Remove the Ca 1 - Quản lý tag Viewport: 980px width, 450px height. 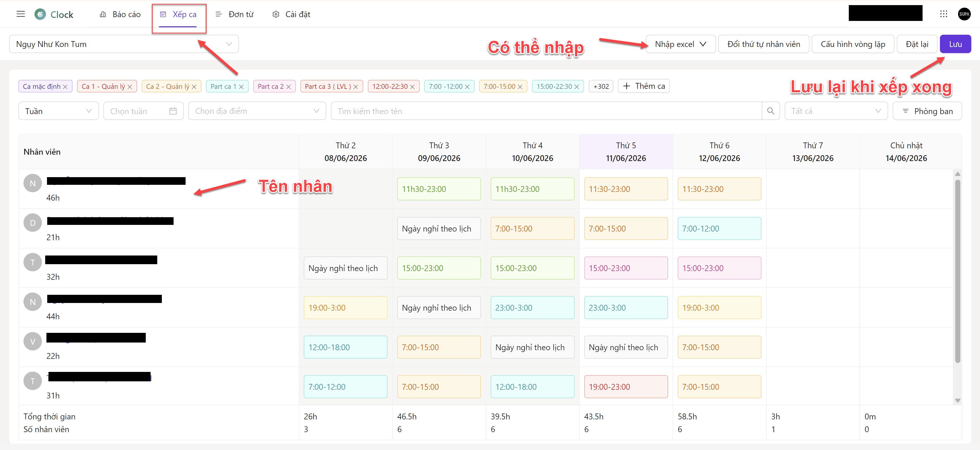click(130, 87)
